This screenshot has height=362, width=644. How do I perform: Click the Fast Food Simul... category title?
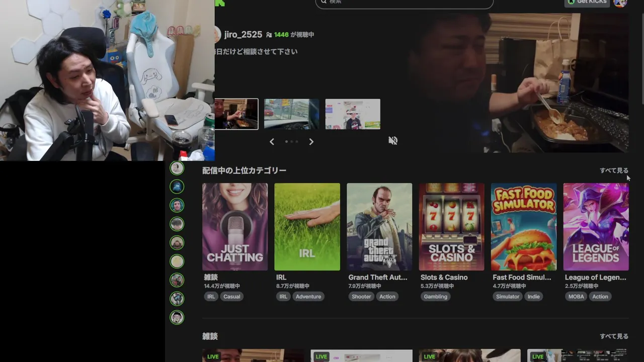pyautogui.click(x=522, y=278)
